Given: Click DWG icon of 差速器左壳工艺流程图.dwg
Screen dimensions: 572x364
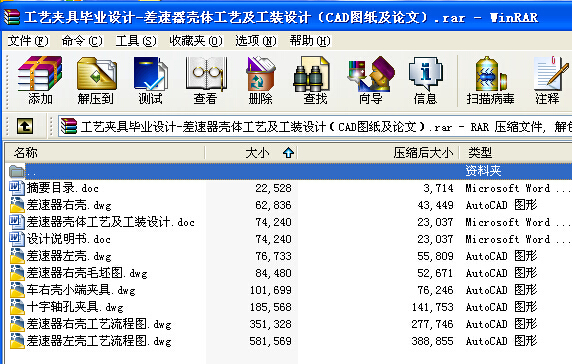Looking at the screenshot, I should 17,341.
